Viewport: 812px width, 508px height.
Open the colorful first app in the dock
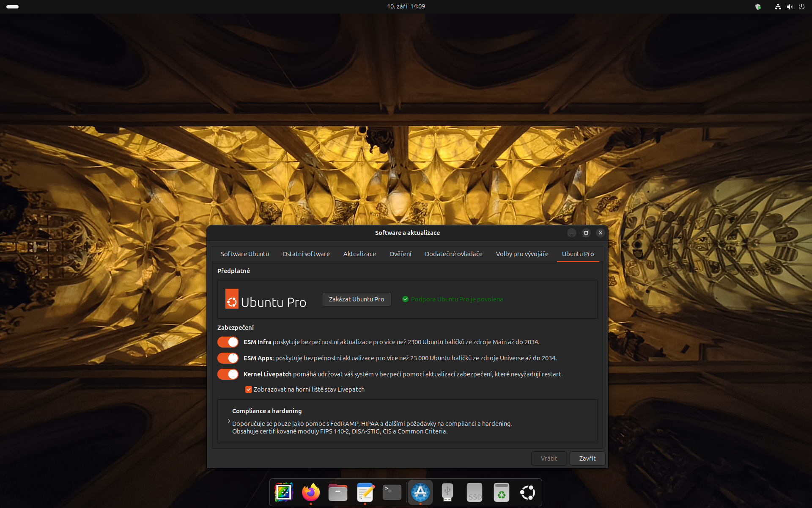(284, 492)
